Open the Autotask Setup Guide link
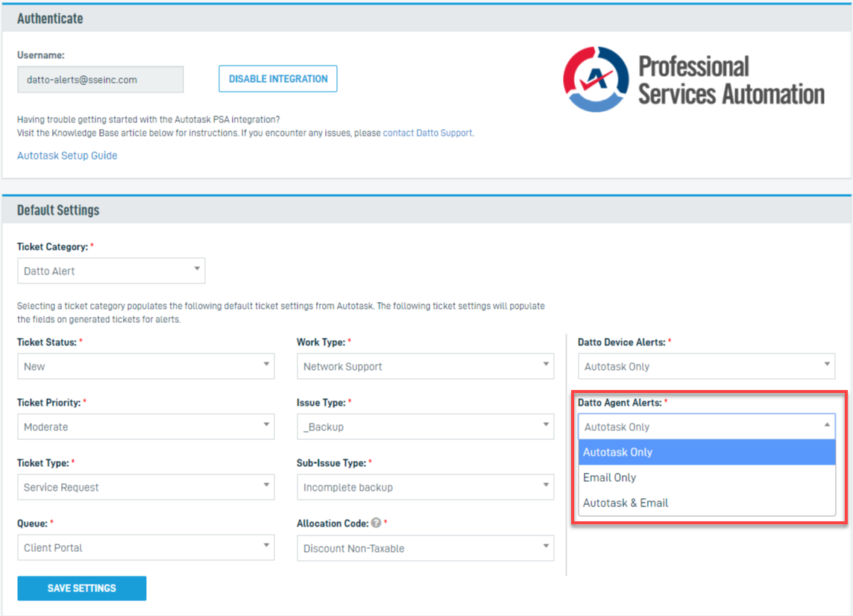This screenshot has width=853, height=616. (x=67, y=156)
